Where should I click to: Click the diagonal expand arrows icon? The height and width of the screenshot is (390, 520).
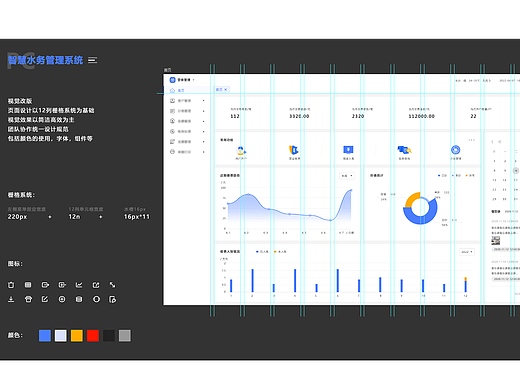(112, 285)
